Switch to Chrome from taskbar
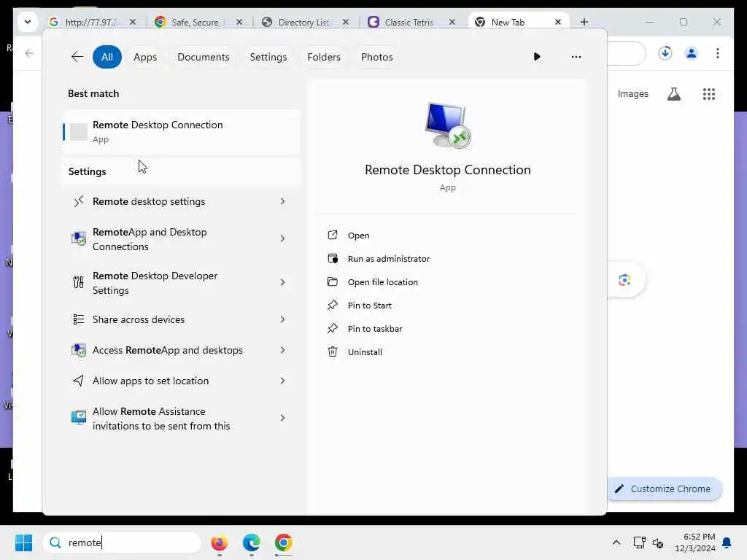Image resolution: width=747 pixels, height=560 pixels. (x=284, y=542)
